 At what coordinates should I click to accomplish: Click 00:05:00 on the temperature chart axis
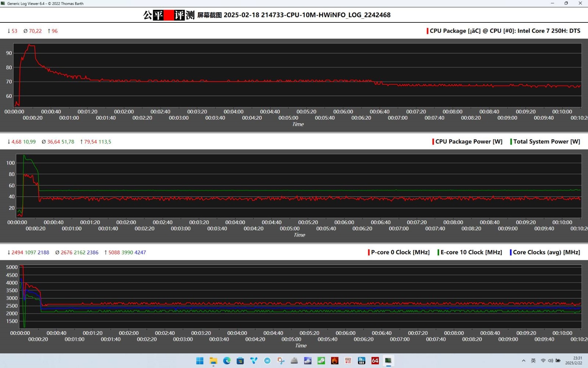pyautogui.click(x=288, y=118)
